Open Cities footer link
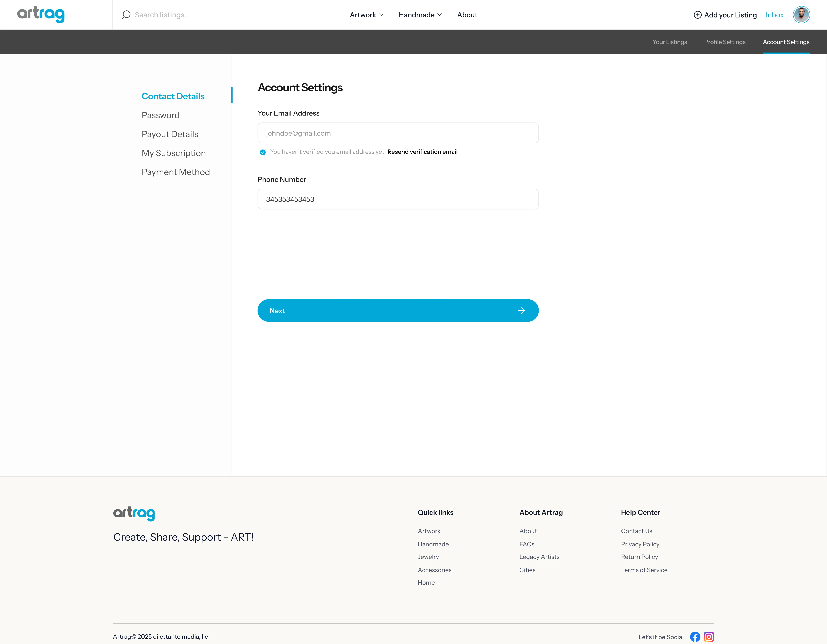 527,570
